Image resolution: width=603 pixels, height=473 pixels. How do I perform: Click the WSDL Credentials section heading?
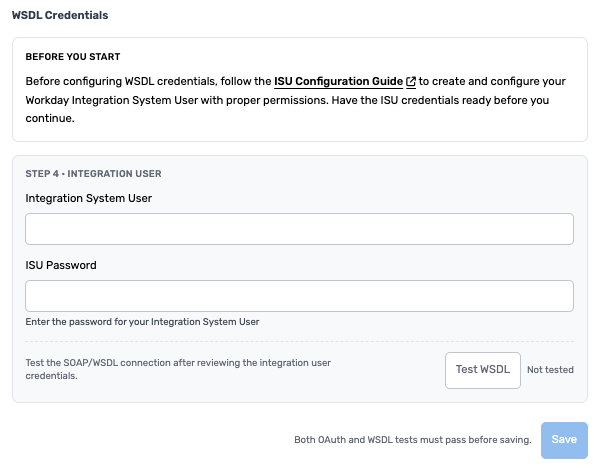click(x=60, y=16)
